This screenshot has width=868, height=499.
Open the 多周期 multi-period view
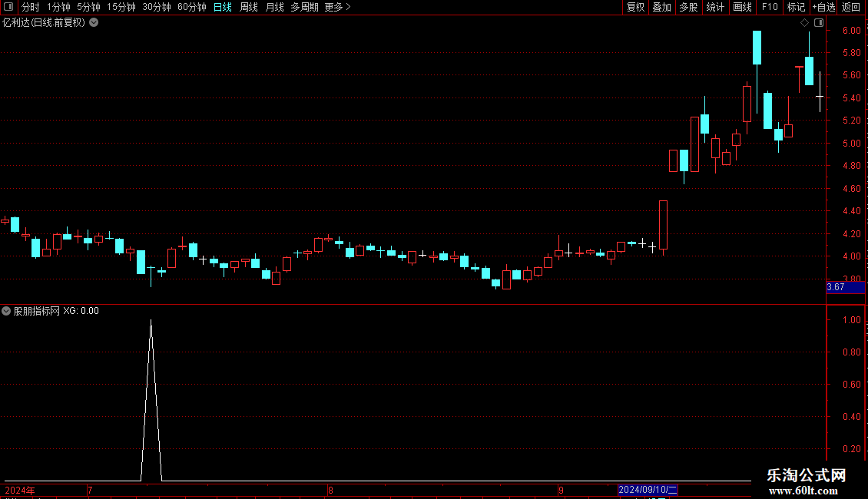[304, 7]
